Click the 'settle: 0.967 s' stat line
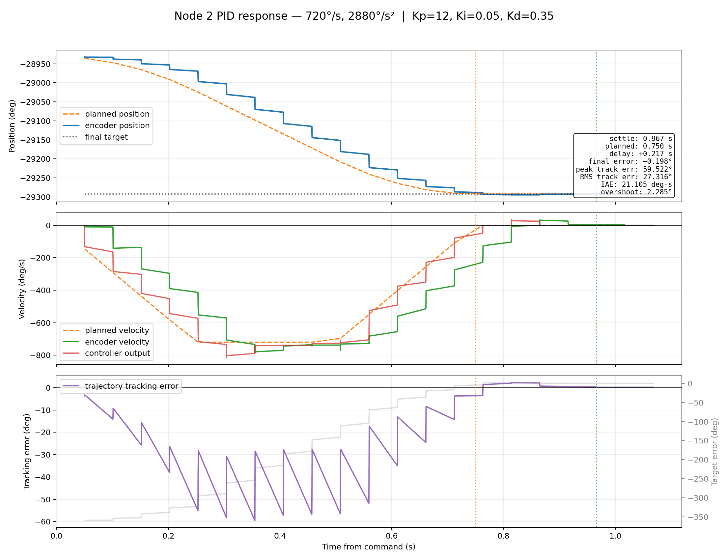This screenshot has height=560, width=728. [641, 139]
